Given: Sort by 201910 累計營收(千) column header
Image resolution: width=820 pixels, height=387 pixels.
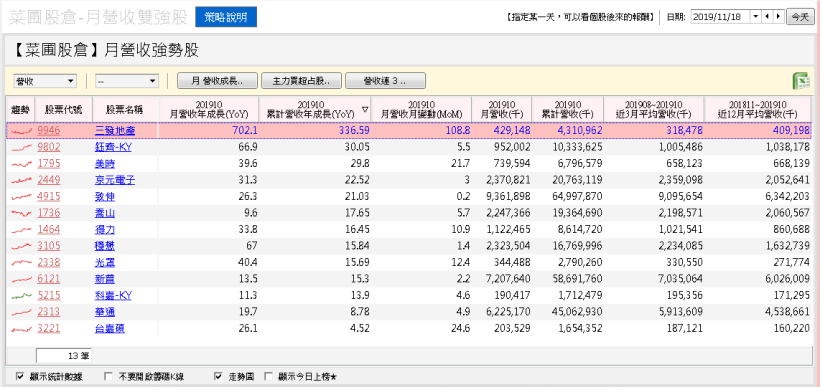Looking at the screenshot, I should coord(567,109).
